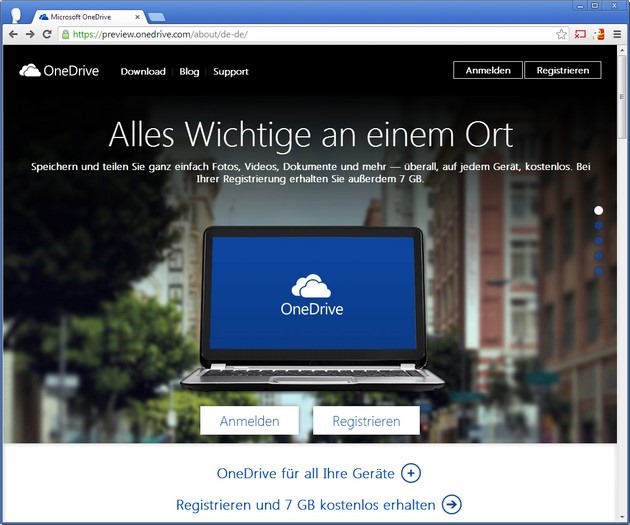
Task: Click the OneDrive text inside the laptop screen
Action: (x=312, y=309)
